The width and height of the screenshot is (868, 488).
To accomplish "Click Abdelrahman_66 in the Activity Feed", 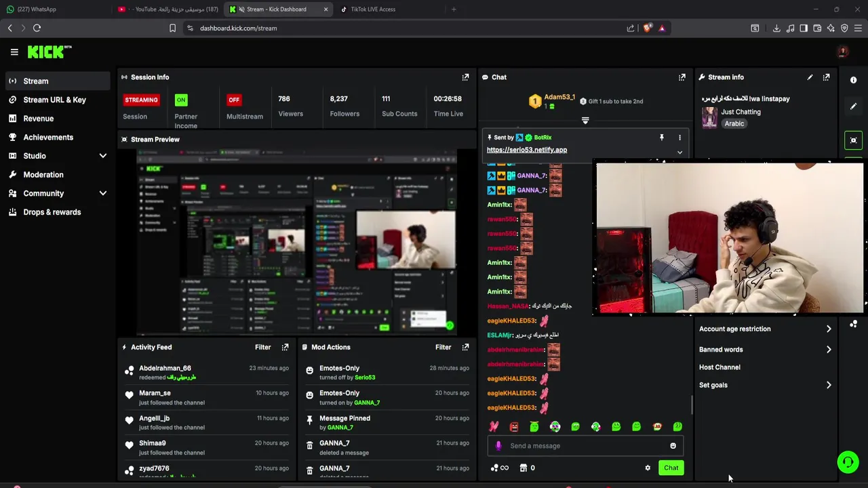I will 165,368.
